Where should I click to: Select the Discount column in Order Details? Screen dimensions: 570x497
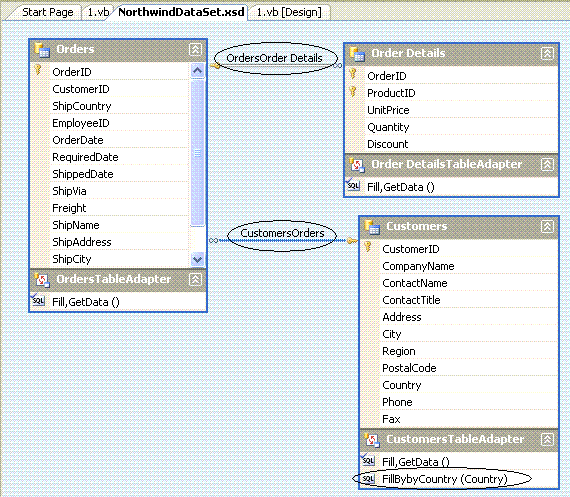point(388,144)
